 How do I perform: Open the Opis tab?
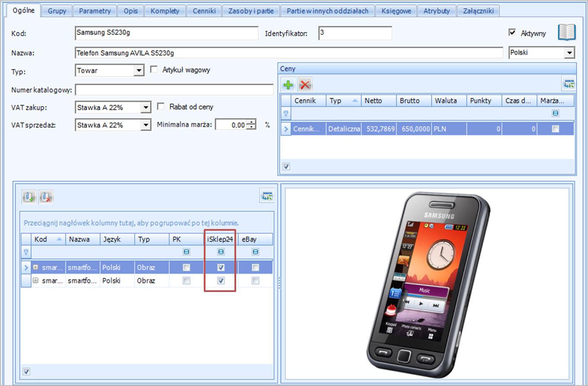[x=130, y=11]
